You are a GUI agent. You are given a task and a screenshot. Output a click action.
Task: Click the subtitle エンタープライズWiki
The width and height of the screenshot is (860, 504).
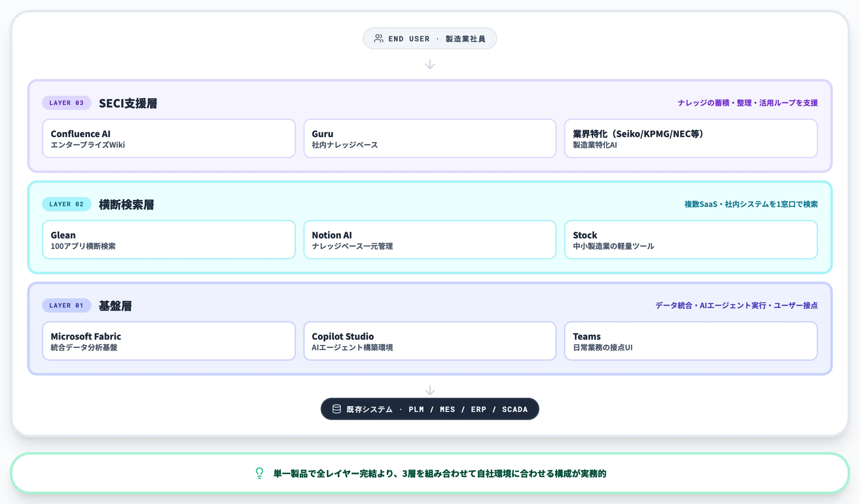88,145
